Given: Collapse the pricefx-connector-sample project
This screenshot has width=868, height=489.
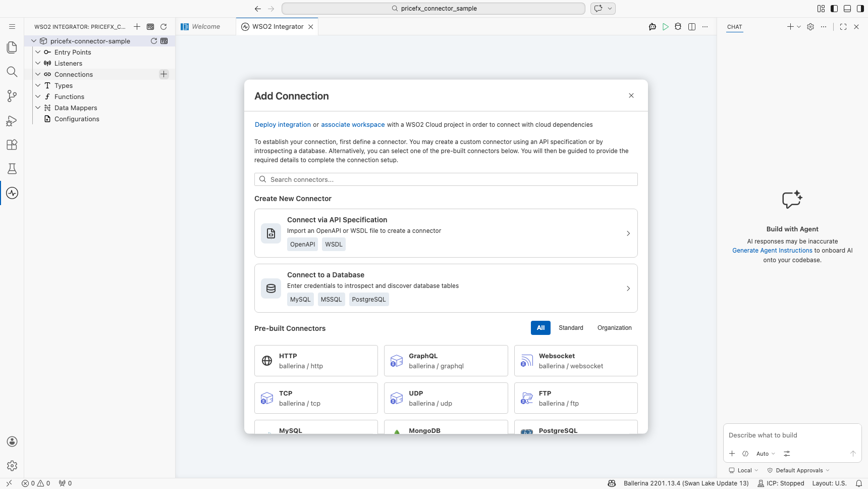Looking at the screenshot, I should coord(34,41).
